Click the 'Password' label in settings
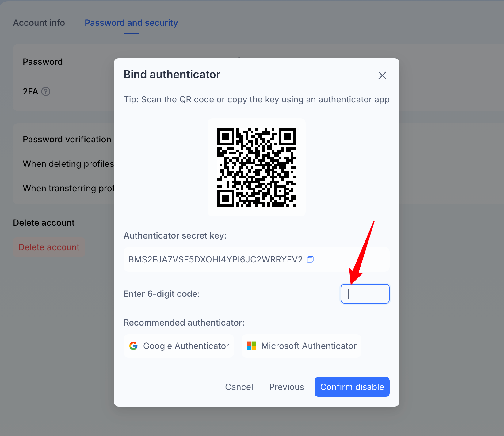The image size is (504, 436). [43, 62]
